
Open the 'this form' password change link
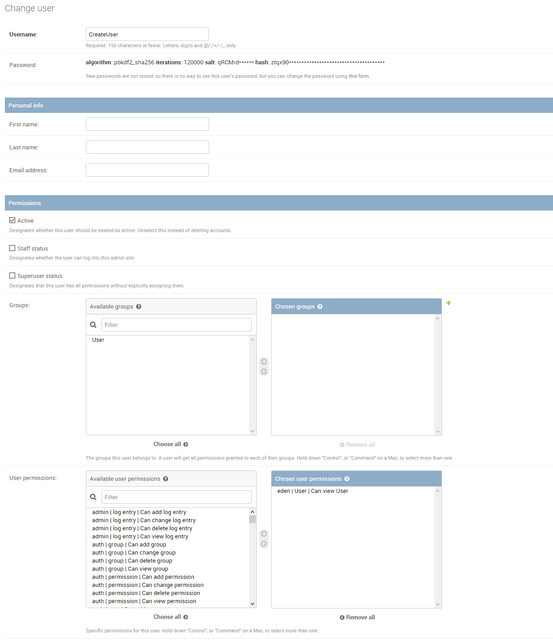[359, 76]
